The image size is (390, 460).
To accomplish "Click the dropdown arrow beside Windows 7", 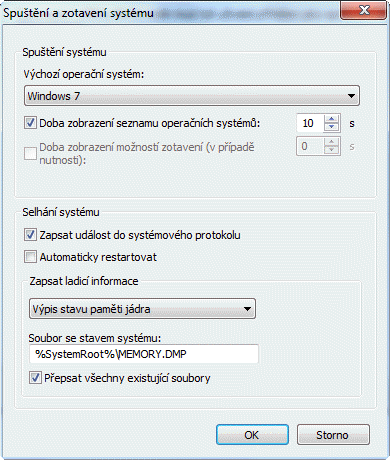I will (351, 96).
